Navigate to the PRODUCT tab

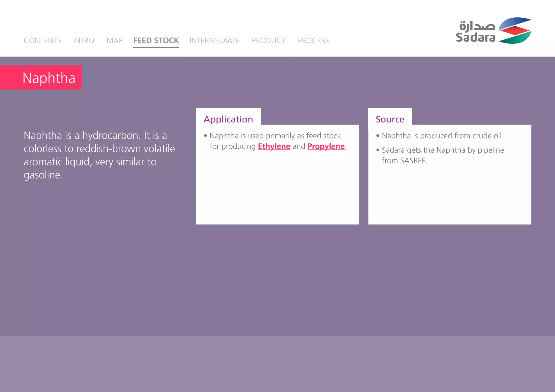269,41
